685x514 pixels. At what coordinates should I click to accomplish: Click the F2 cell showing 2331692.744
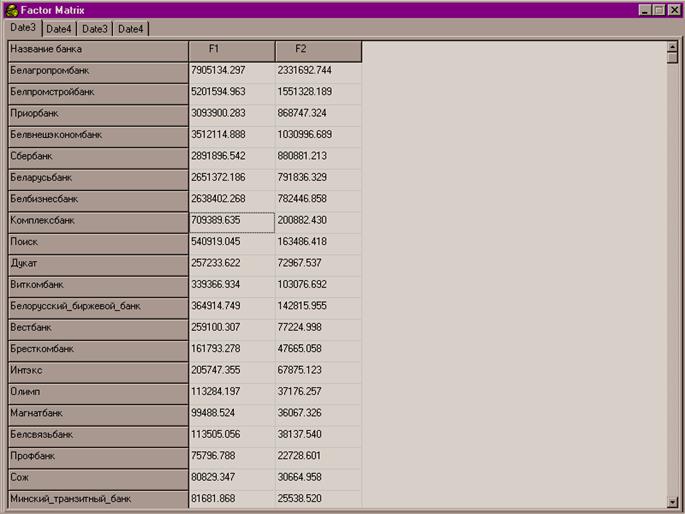(x=318, y=71)
